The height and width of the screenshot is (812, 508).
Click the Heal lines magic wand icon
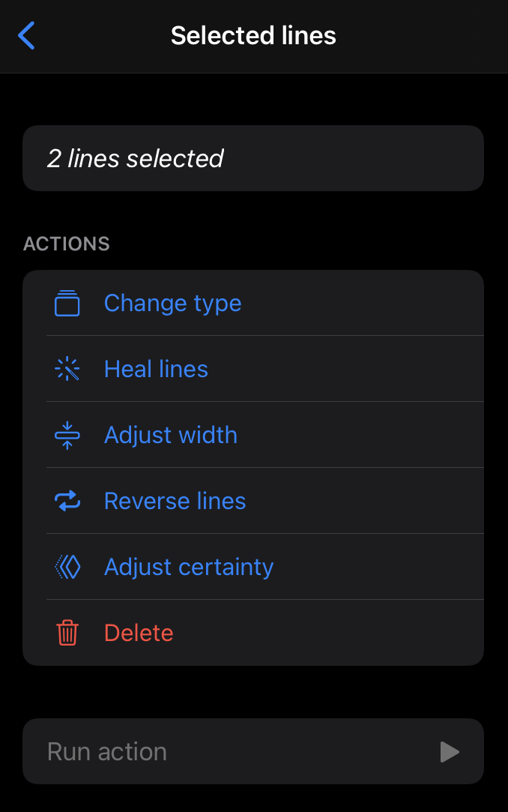pos(67,369)
